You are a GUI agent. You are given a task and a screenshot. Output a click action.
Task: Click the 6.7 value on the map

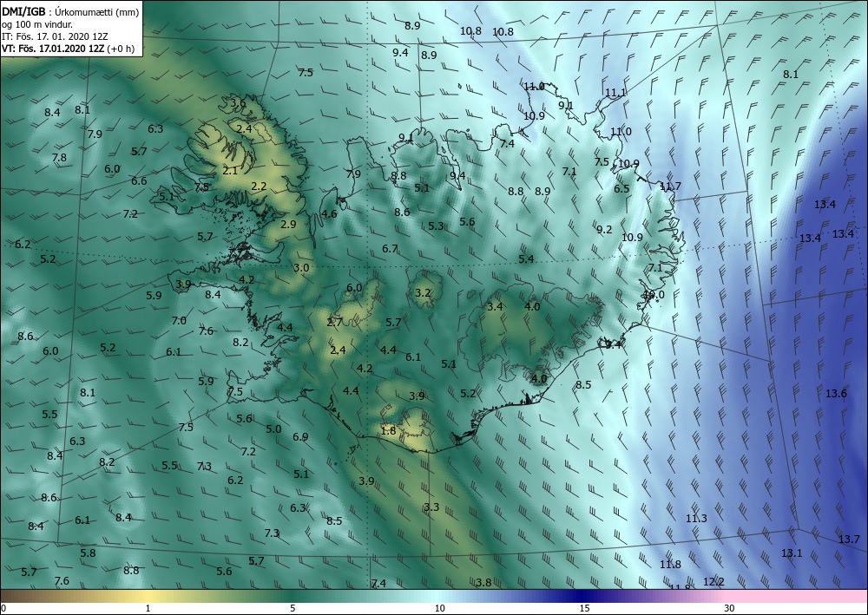(x=391, y=248)
